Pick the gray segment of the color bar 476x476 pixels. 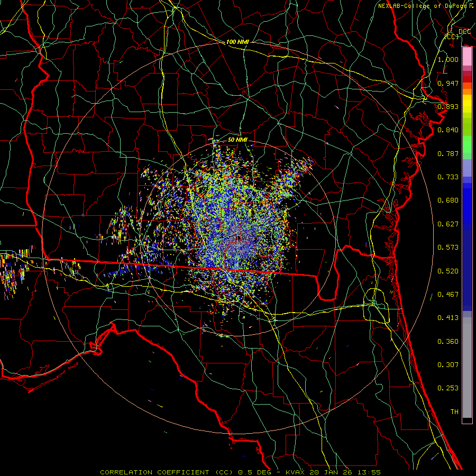click(x=467, y=368)
